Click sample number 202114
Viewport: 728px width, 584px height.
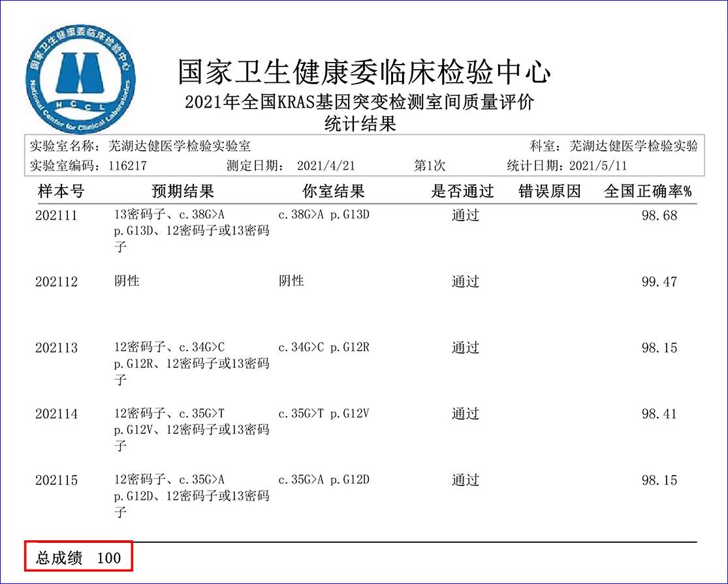tap(56, 414)
